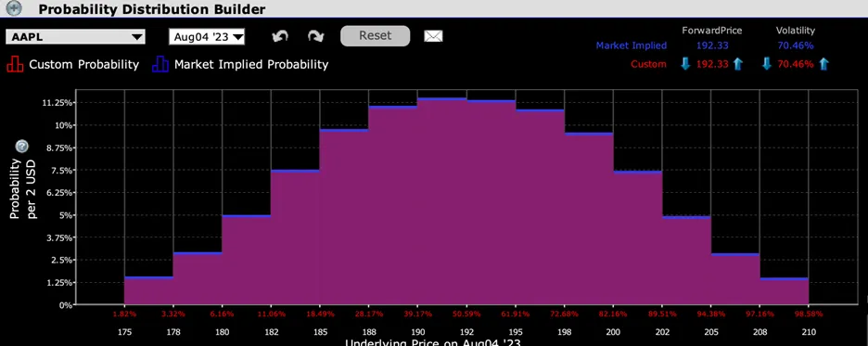Click the 175 price axis label
The image size is (868, 346).
[x=125, y=332]
